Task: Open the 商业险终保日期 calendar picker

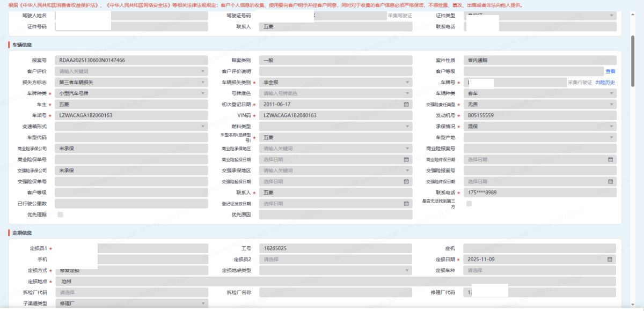Action: pyautogui.click(x=610, y=159)
